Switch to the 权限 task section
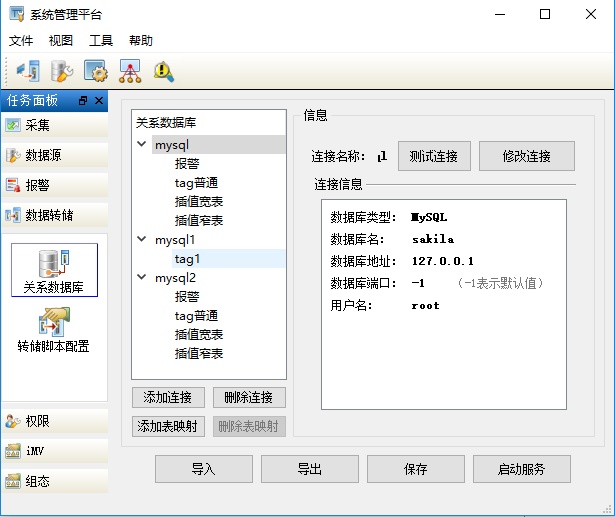Viewport: 615px width, 517px height. pos(54,421)
